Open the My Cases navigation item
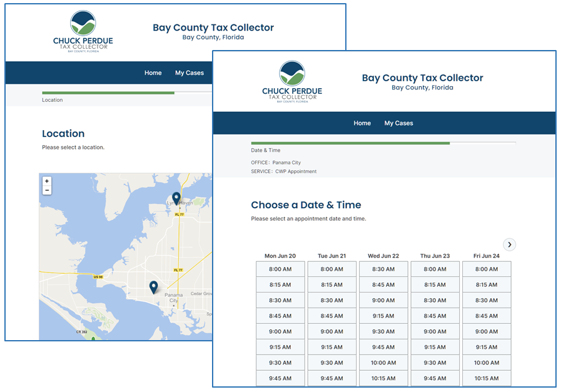561x392 pixels. [x=398, y=123]
